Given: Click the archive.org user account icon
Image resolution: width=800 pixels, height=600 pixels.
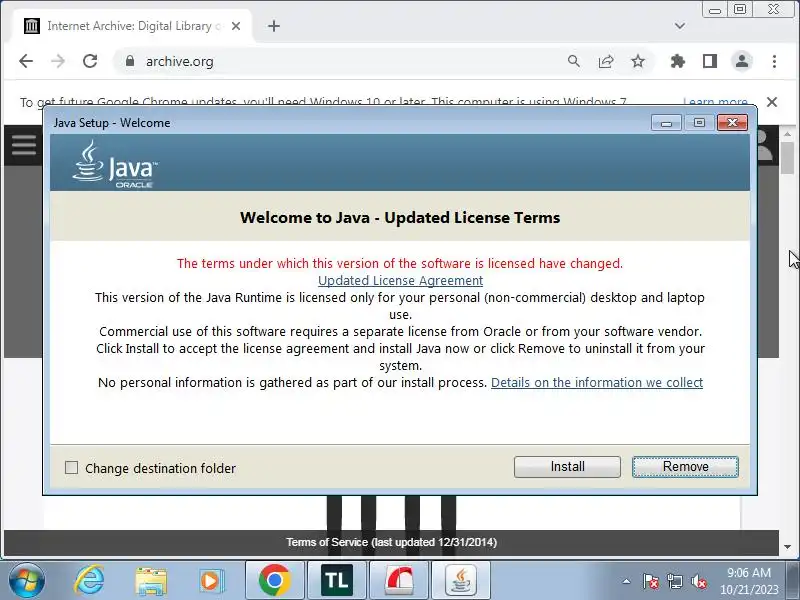Looking at the screenshot, I should pos(764,145).
